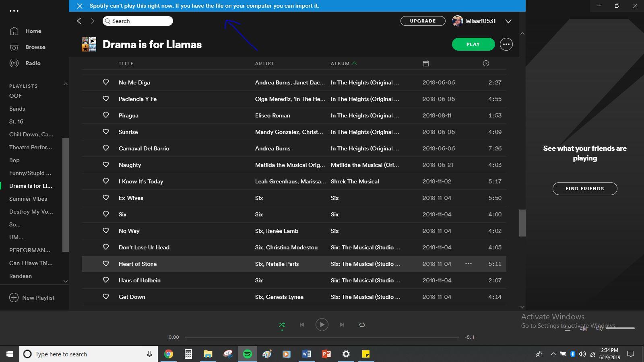Open the OOF playlist
The width and height of the screenshot is (644, 362).
(15, 96)
